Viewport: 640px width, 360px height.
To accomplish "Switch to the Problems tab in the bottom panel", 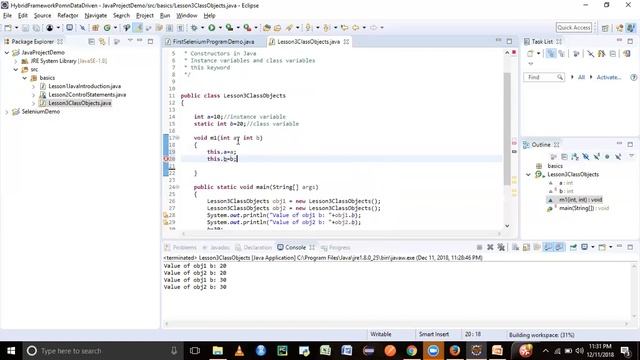I will (180, 248).
